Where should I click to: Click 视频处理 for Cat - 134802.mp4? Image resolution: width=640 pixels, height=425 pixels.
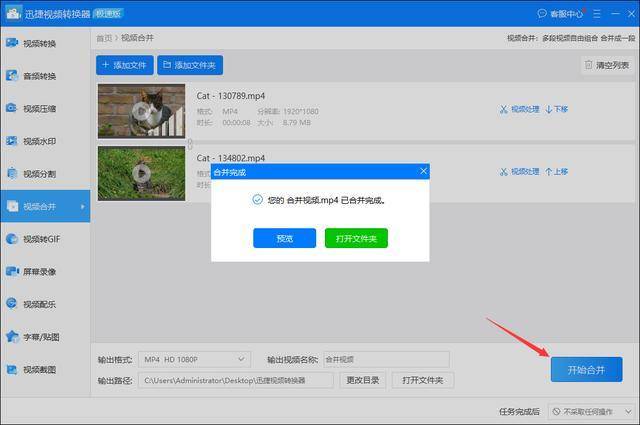(x=520, y=171)
